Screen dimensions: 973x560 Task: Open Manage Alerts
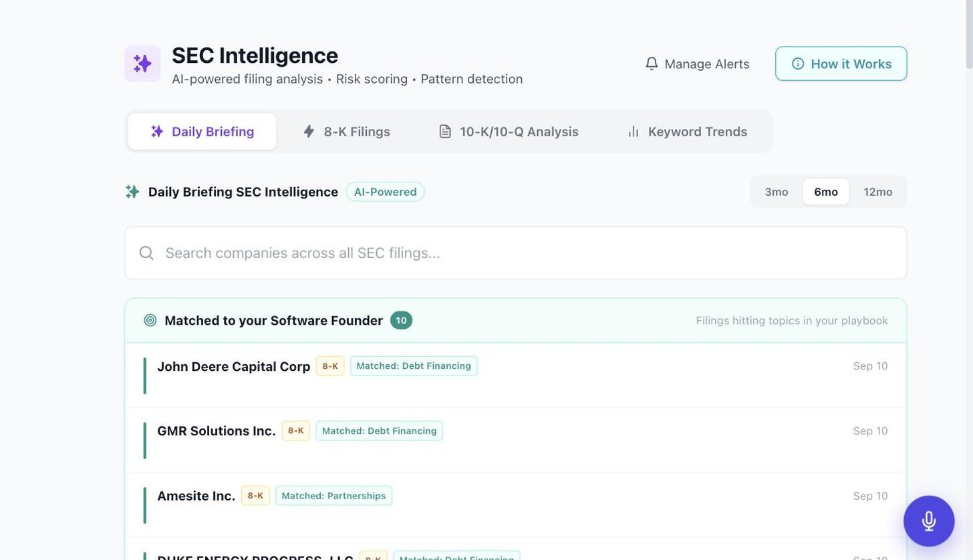click(697, 63)
